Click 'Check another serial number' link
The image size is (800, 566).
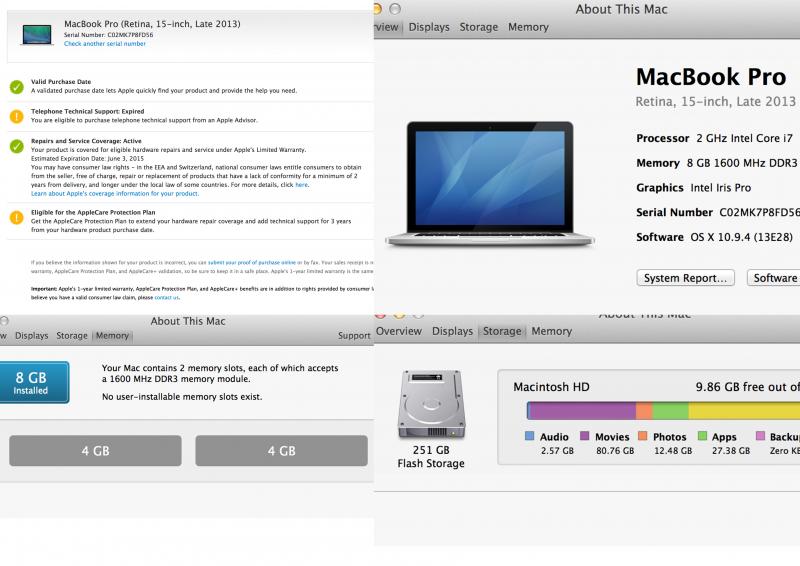click(x=105, y=44)
